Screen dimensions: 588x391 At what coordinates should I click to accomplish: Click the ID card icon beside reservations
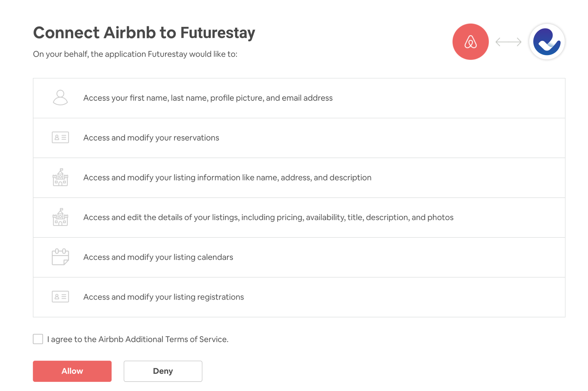point(60,137)
